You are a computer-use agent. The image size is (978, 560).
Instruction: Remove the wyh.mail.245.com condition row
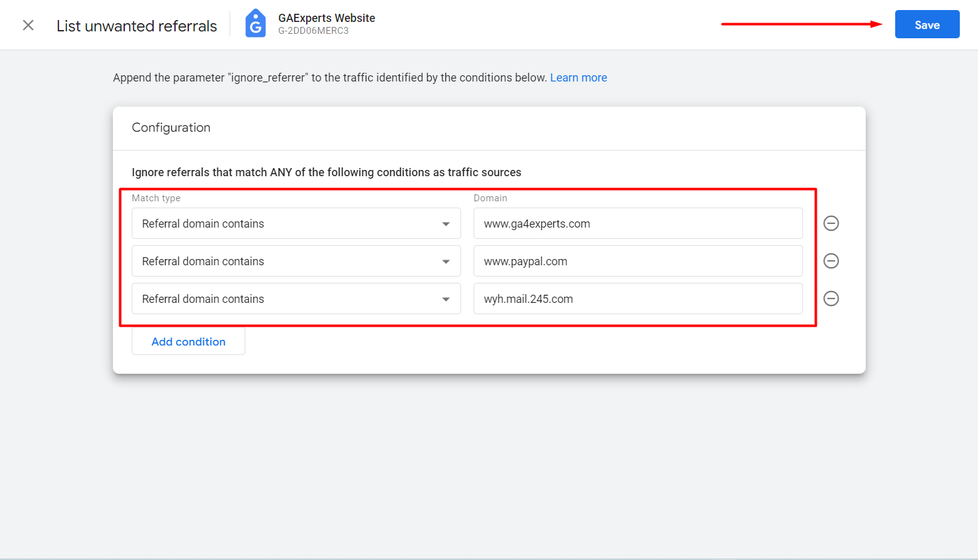[831, 298]
